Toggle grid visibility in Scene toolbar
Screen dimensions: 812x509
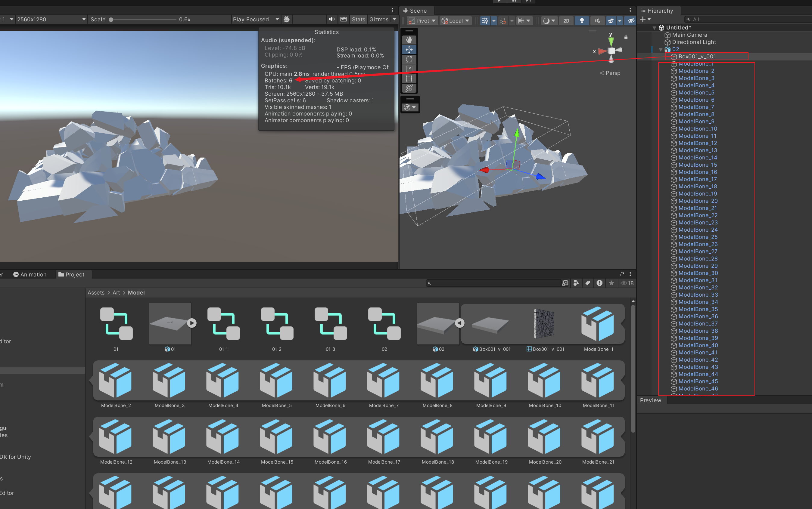[485, 20]
